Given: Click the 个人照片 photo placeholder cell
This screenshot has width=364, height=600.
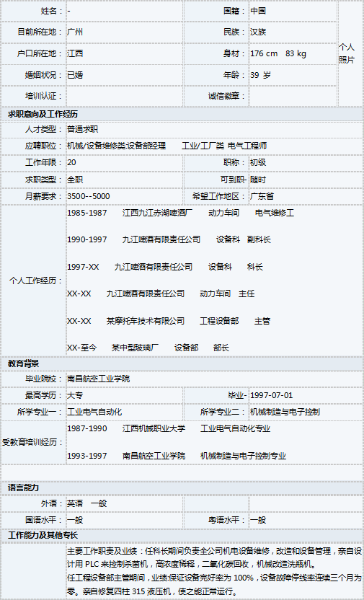Looking at the screenshot, I should [350, 53].
